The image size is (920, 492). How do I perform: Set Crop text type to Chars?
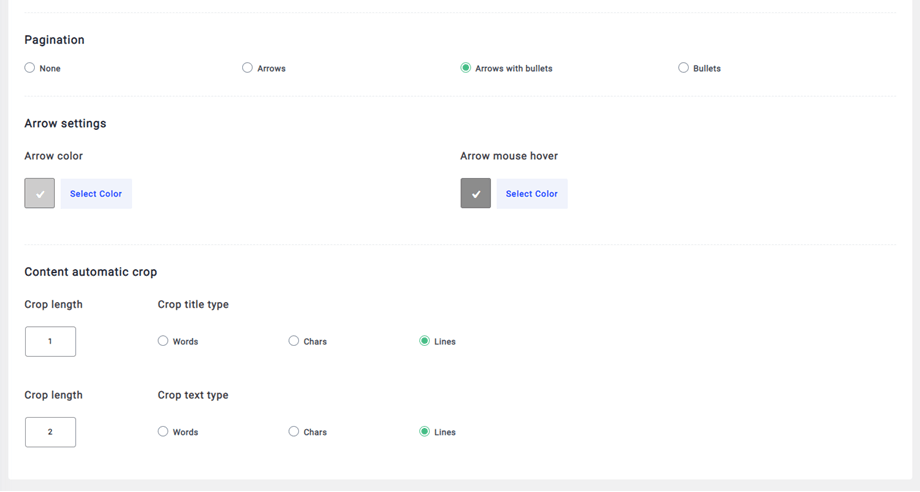pos(294,432)
